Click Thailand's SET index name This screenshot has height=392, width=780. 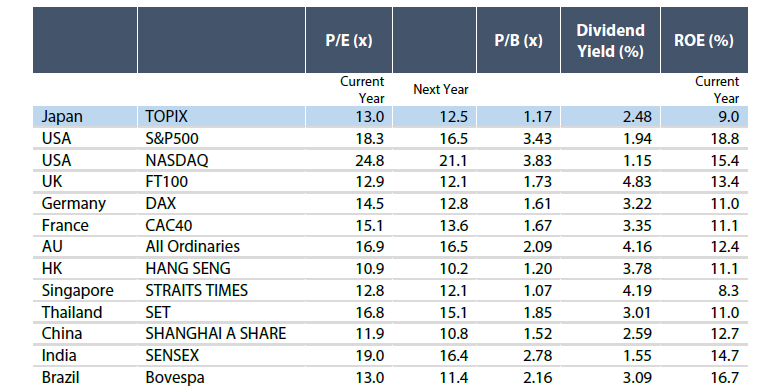[158, 312]
